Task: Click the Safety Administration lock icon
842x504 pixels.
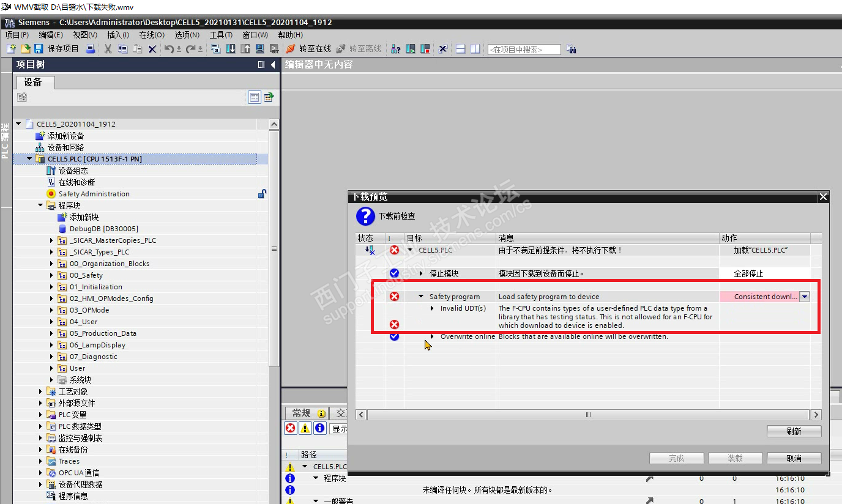Action: (262, 194)
